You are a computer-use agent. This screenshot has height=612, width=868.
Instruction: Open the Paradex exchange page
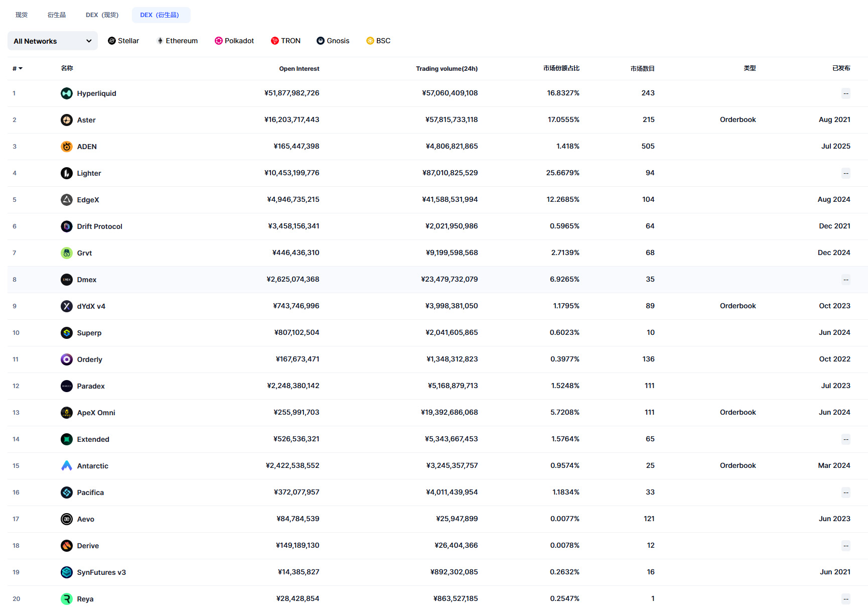pos(91,386)
